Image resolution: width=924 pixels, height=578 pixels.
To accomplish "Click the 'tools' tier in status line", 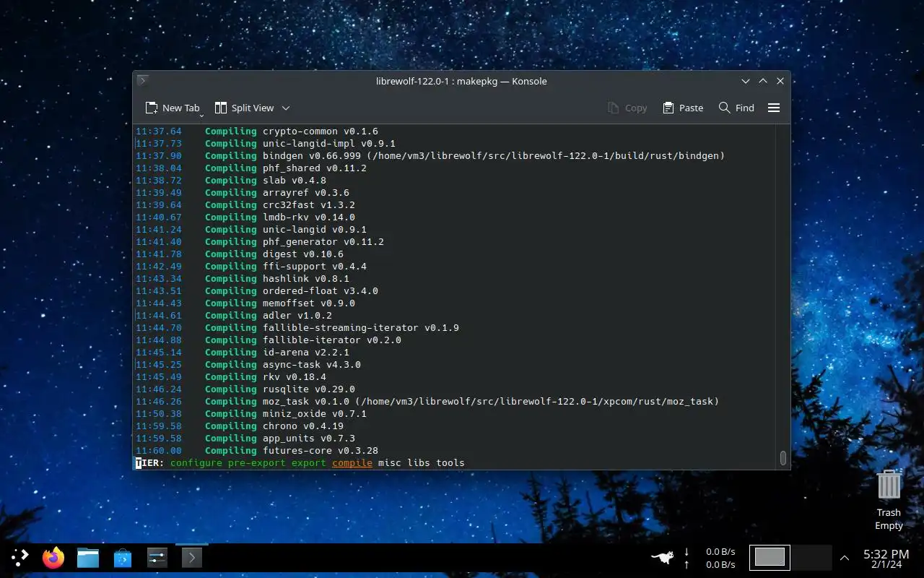I will point(450,462).
